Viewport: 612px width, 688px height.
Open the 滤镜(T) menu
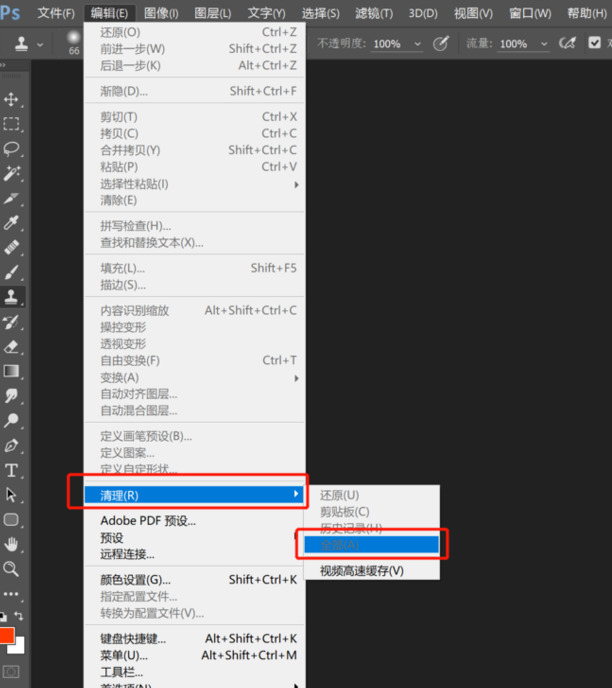[374, 13]
